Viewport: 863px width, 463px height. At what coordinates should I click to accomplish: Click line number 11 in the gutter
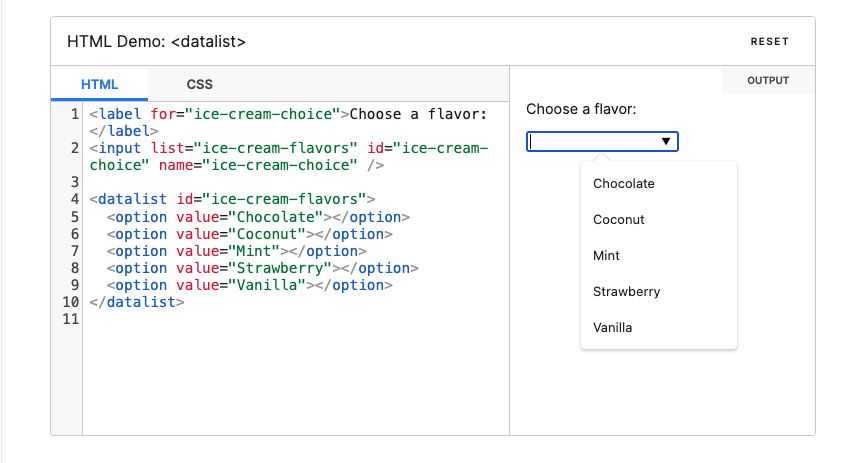pyautogui.click(x=70, y=319)
